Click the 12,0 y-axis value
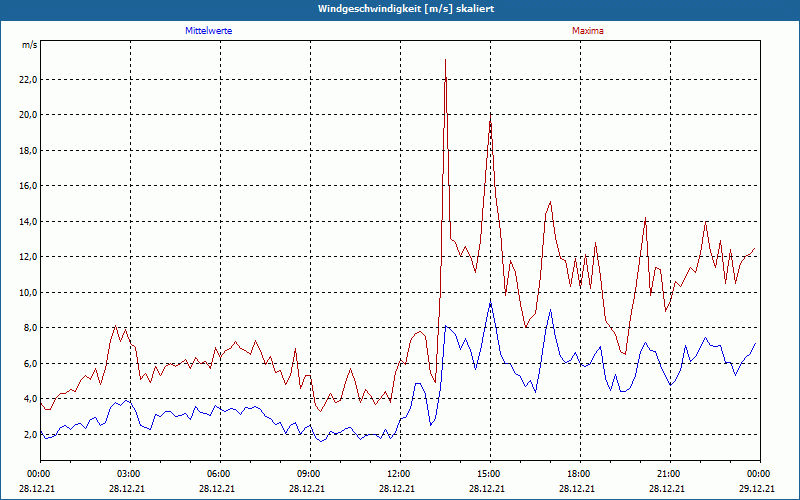Viewport: 800px width, 500px height. tap(29, 257)
